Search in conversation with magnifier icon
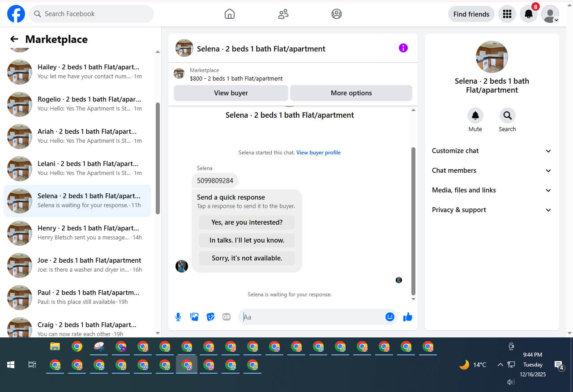The width and height of the screenshot is (573, 392). 508,115
